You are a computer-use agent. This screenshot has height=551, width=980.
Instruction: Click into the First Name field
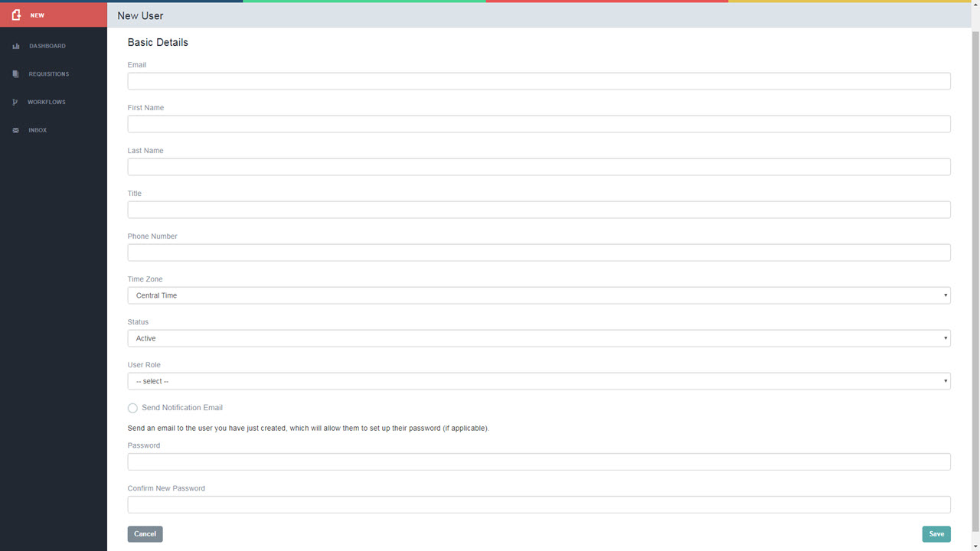pyautogui.click(x=539, y=124)
